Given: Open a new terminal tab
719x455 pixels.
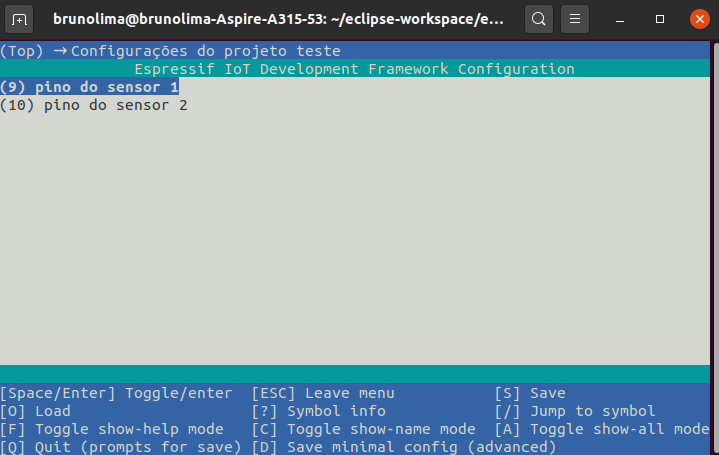Looking at the screenshot, I should click(21, 19).
